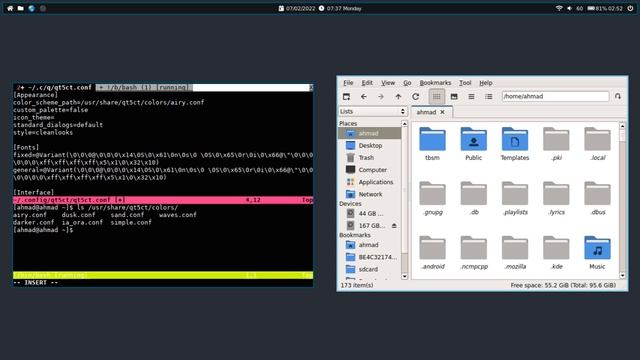640x360 pixels.
Task: Select the .ncmpcpp folder icon
Action: [473, 248]
